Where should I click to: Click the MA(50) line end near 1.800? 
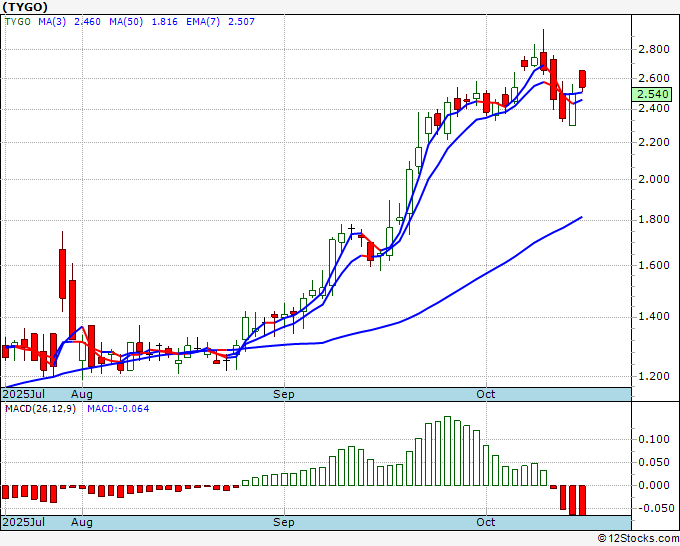[581, 217]
